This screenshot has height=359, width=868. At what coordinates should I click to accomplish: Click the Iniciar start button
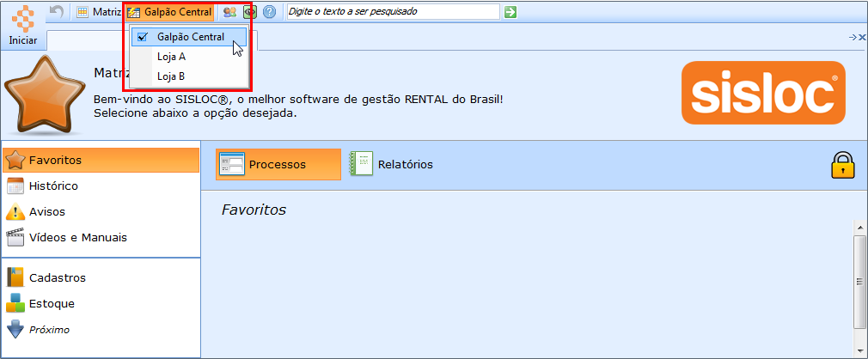[22, 26]
